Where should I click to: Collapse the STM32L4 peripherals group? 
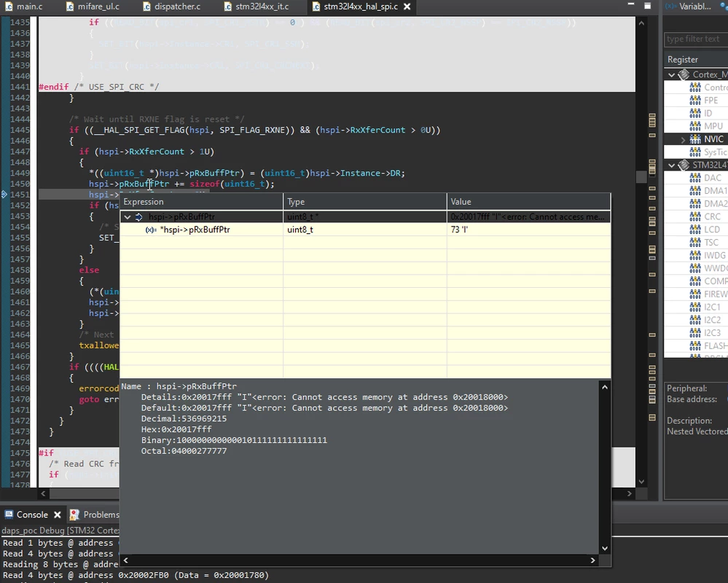pyautogui.click(x=671, y=165)
